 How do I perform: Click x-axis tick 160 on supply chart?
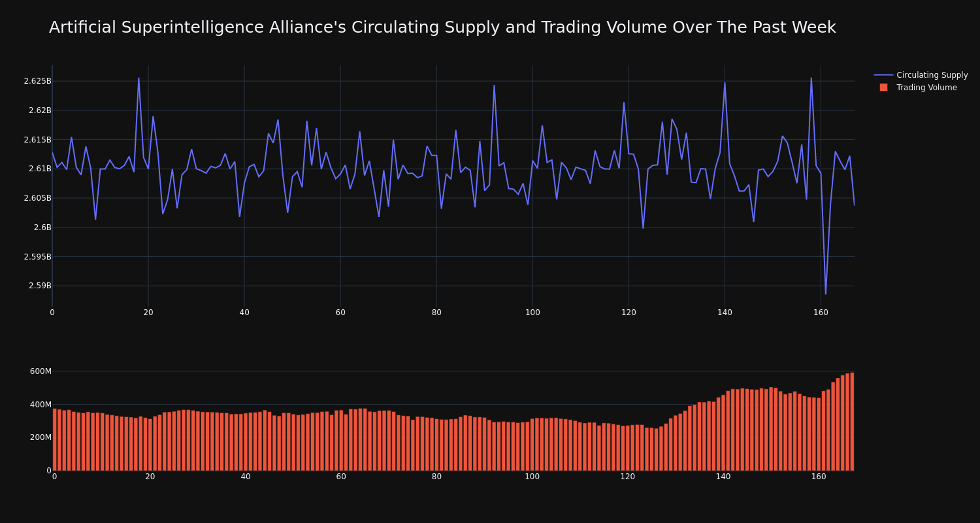tap(821, 312)
